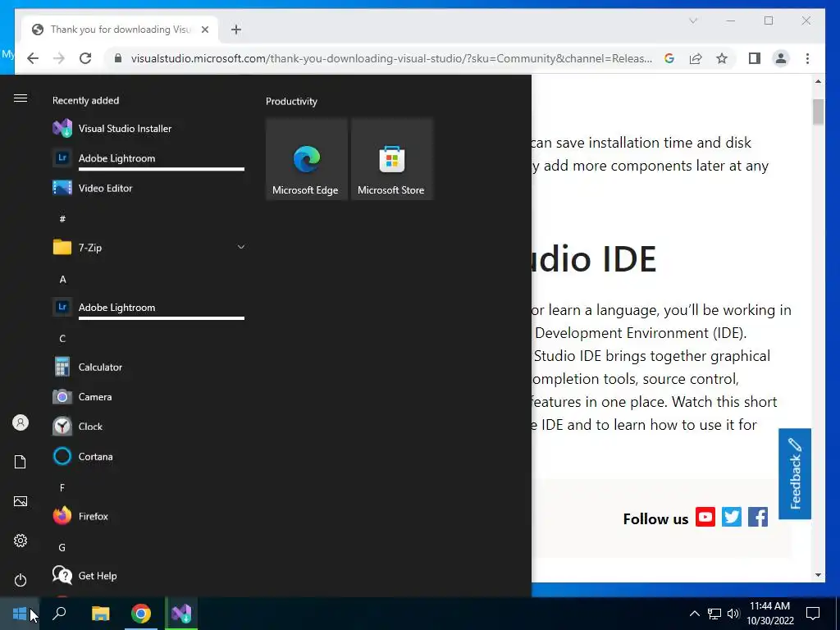
Task: Go back in Chrome
Action: click(33, 58)
